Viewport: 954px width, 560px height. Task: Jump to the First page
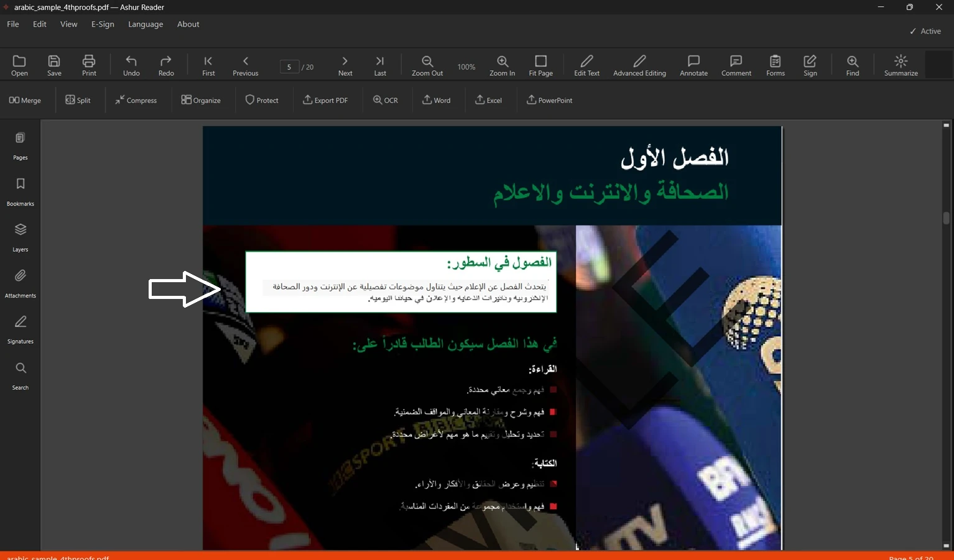208,65
